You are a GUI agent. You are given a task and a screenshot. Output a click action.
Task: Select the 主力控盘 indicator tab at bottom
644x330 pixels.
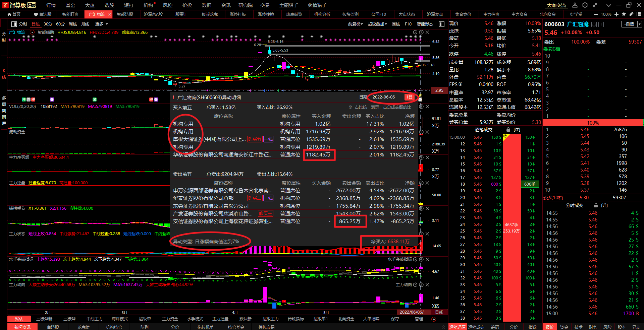coord(220,319)
